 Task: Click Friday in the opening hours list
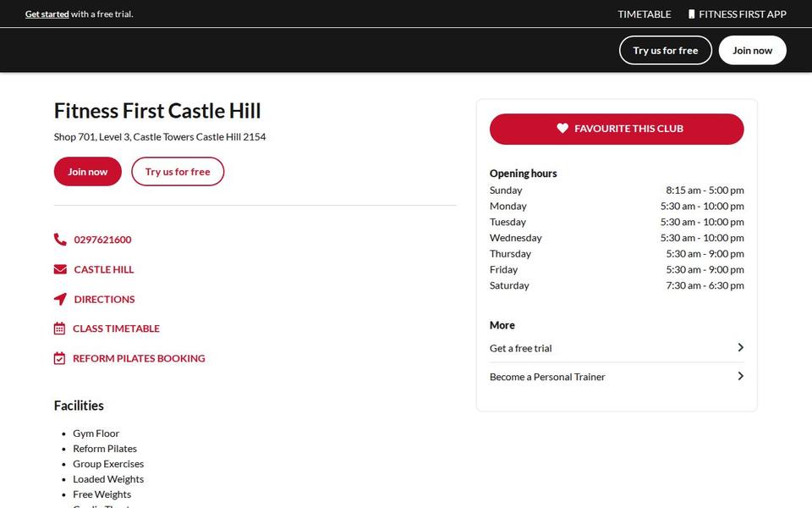point(503,269)
